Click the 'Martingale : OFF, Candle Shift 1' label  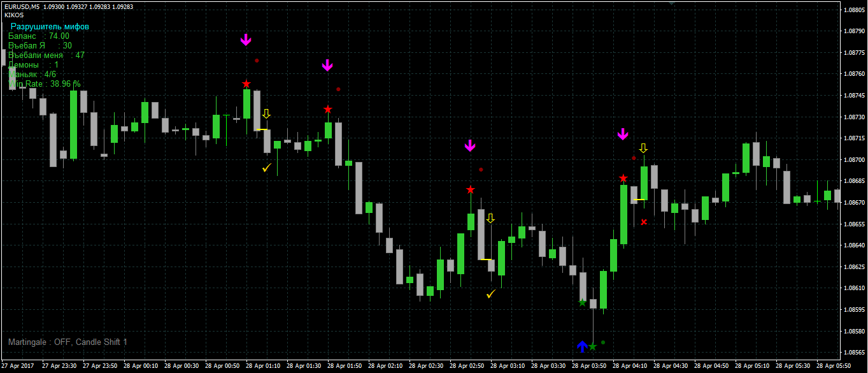68,342
